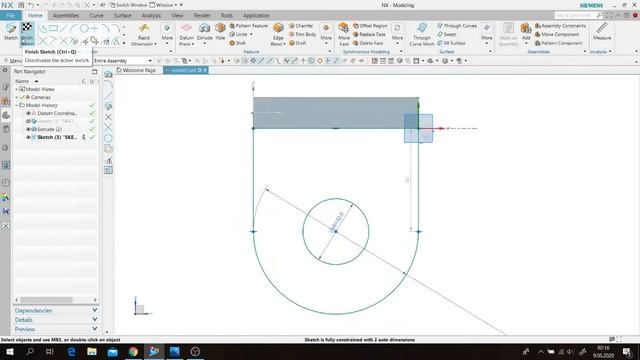Open File Explorer from the taskbar
The width and height of the screenshot is (640, 360).
[92, 351]
